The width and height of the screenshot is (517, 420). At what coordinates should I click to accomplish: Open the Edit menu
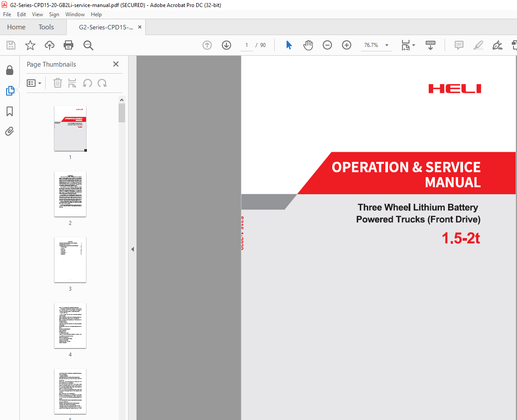point(22,14)
